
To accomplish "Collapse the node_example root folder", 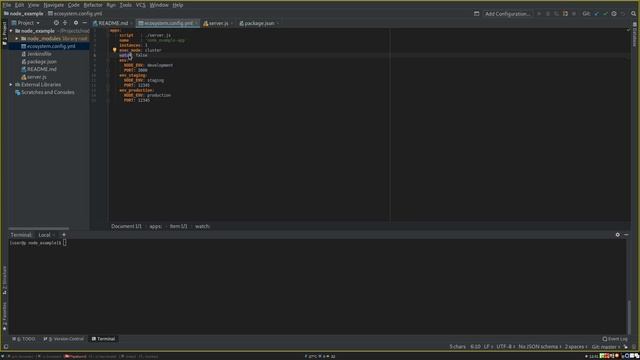I will [x=11, y=31].
